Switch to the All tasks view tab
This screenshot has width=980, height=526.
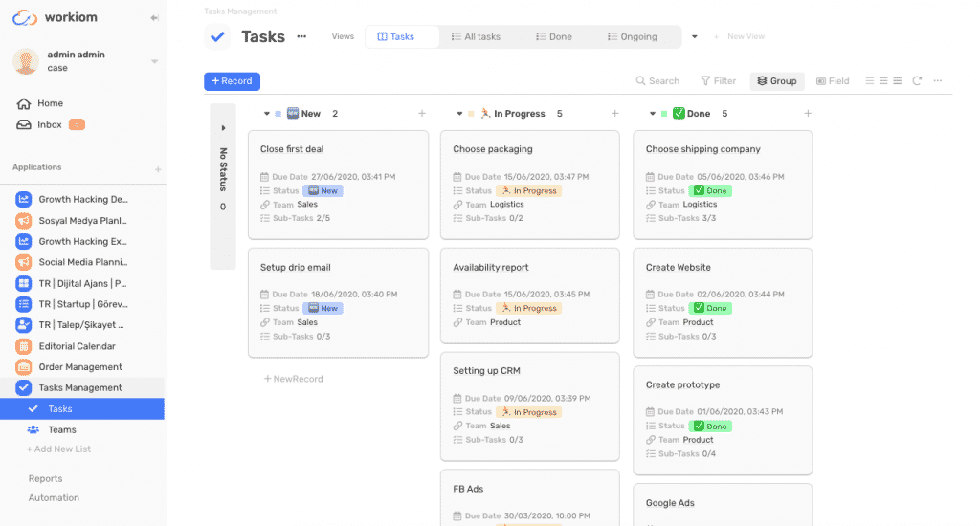tap(475, 37)
